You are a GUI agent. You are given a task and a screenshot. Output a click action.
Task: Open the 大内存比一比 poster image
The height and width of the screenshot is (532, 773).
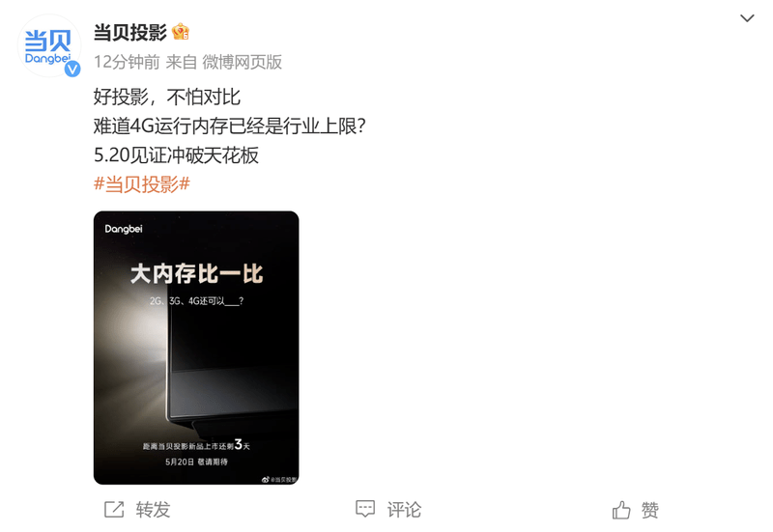pos(196,348)
